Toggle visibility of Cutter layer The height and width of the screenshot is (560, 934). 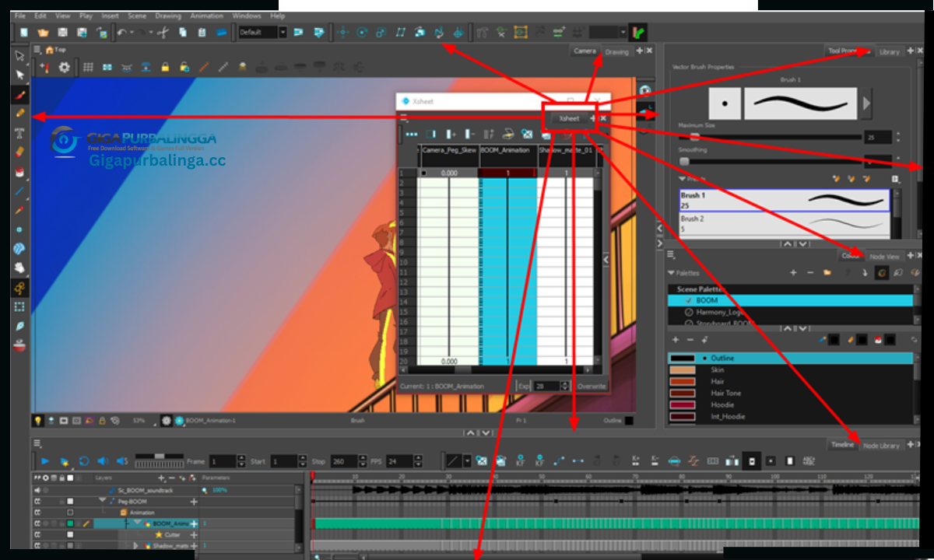(x=37, y=535)
